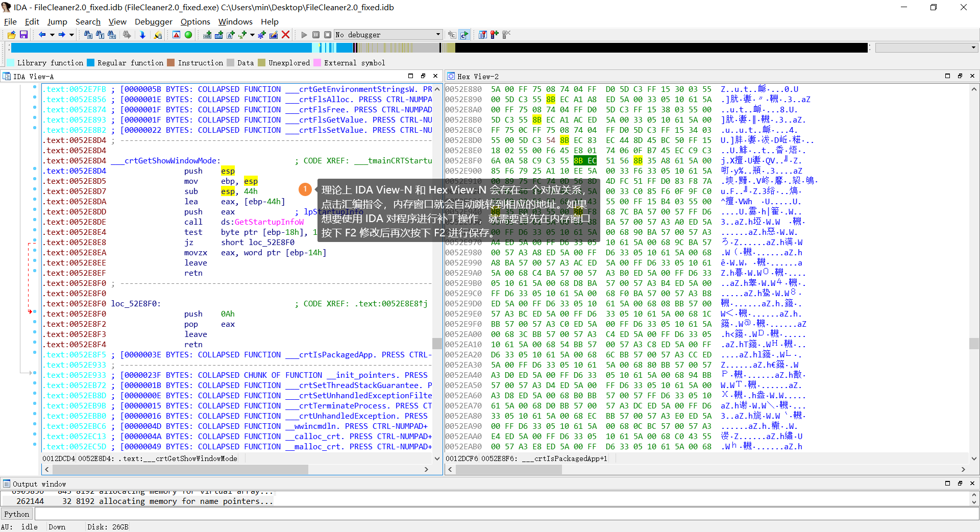Save the database with the floppy icon
This screenshot has height=532, width=980.
(23, 35)
